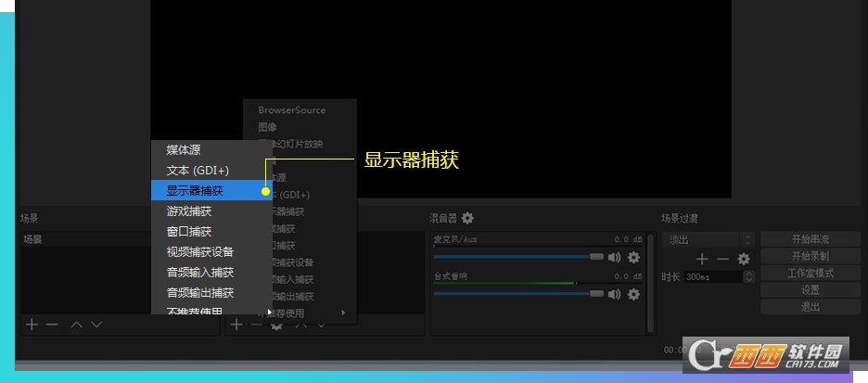The height and width of the screenshot is (383, 868).
Task: Choose 游戏捕获 in the source menu
Action: [x=189, y=211]
